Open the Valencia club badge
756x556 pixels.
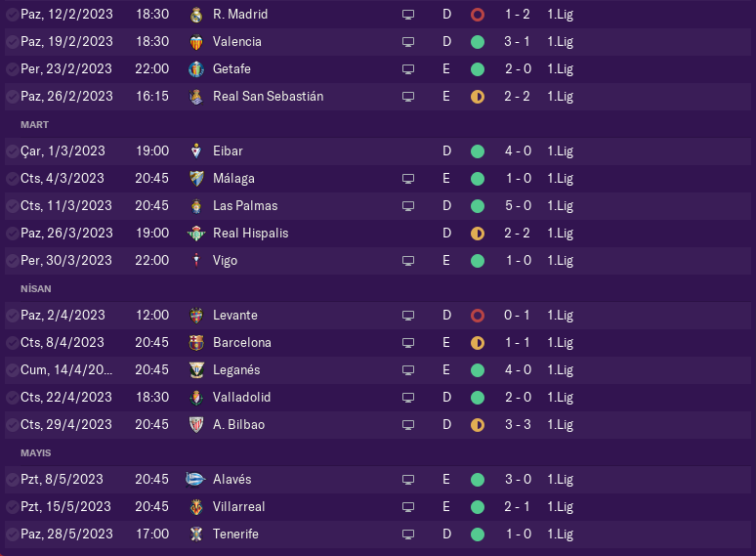coord(195,42)
